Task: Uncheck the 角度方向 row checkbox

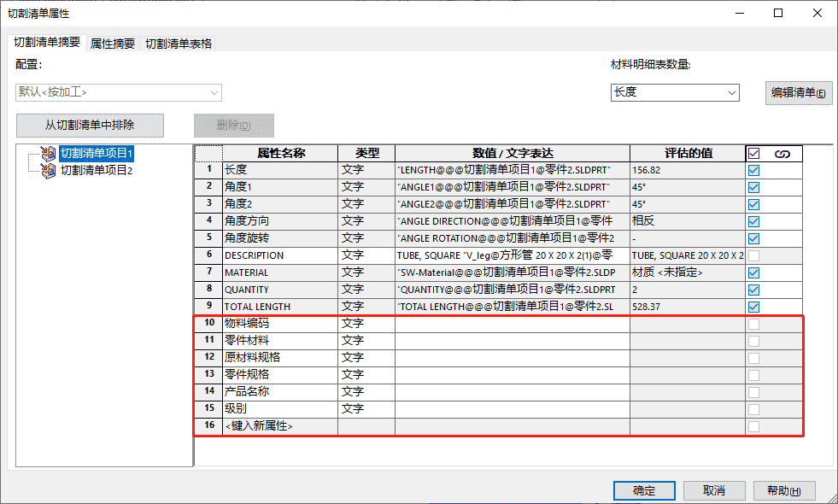Action: point(753,222)
